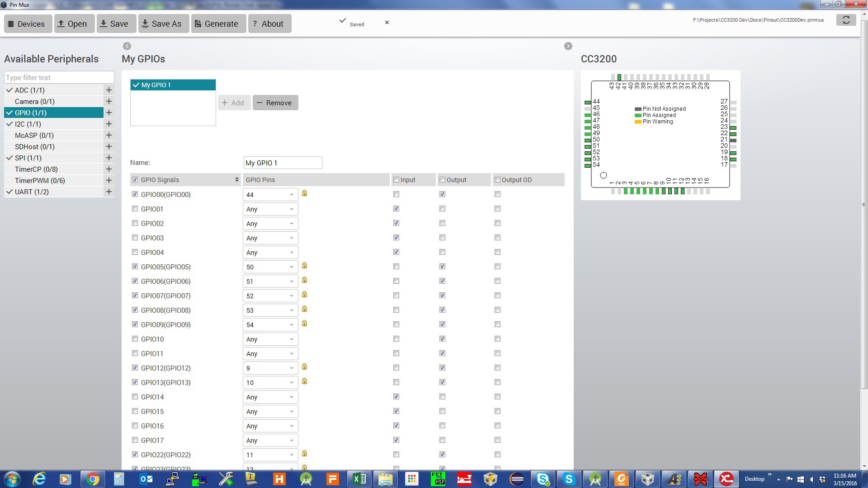Select ADC (1/1) in Available Peripherals
868x488 pixels.
(x=54, y=90)
